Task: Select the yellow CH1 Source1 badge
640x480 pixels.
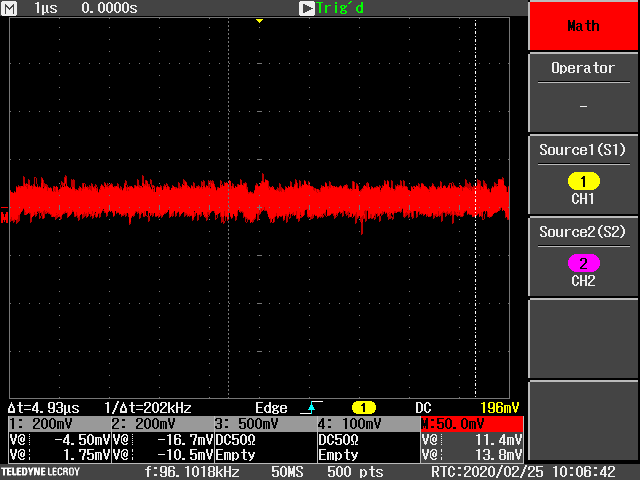Action: tap(583, 181)
